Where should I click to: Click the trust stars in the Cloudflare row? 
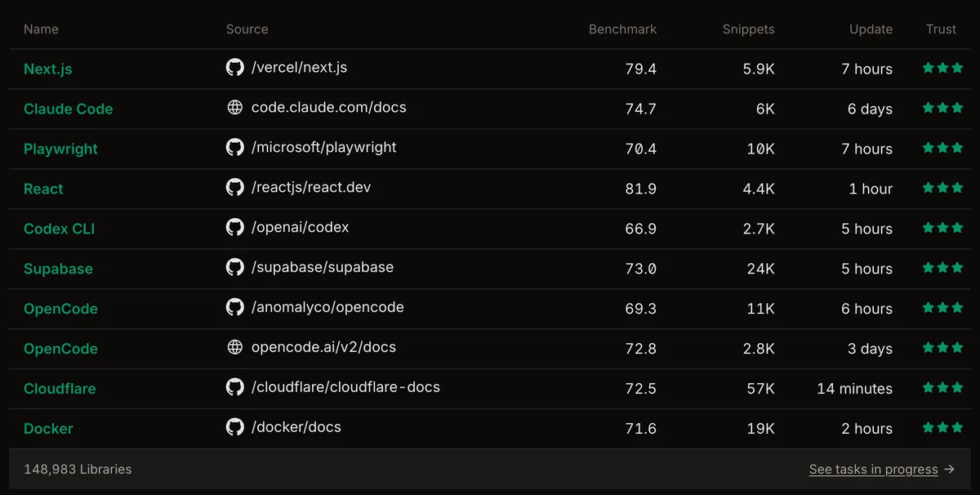pos(942,388)
